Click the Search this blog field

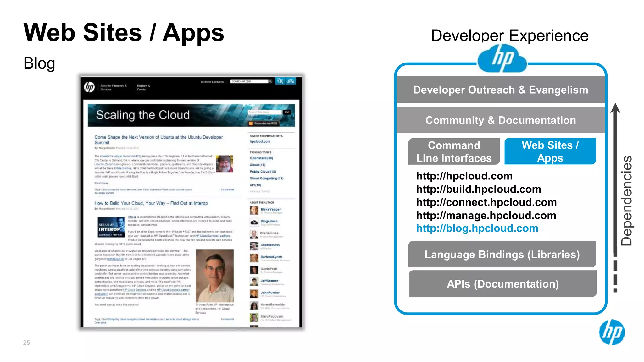point(264,112)
